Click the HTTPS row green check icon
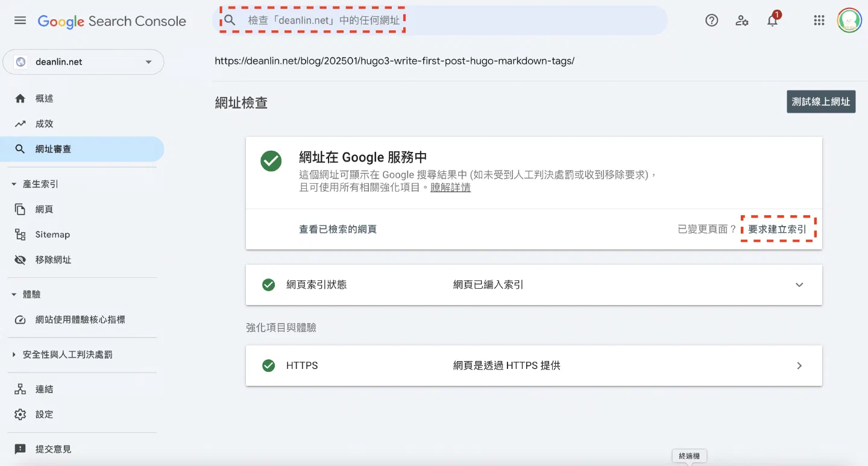Screen dimensions: 868x466 coord(269,365)
